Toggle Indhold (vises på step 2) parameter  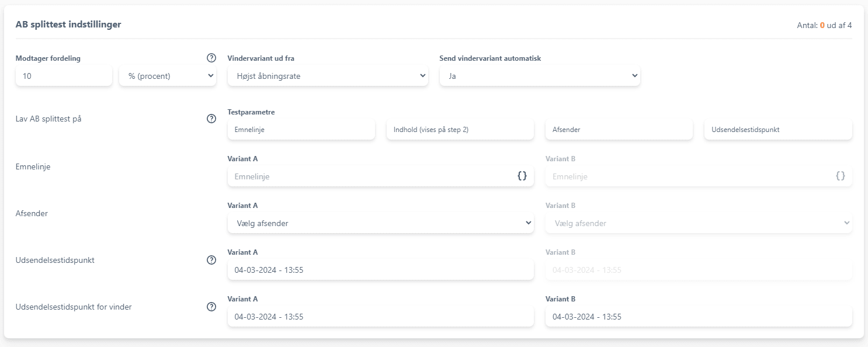point(460,130)
